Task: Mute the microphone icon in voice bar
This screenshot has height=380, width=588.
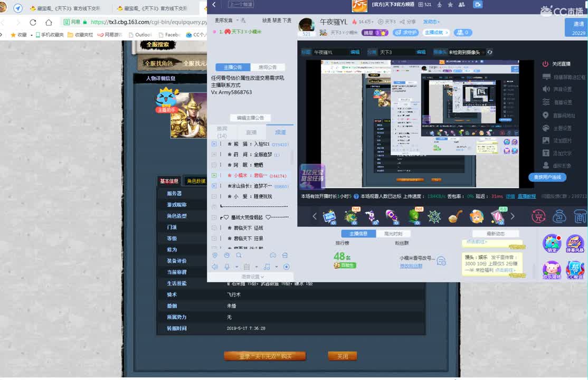Action: [226, 267]
